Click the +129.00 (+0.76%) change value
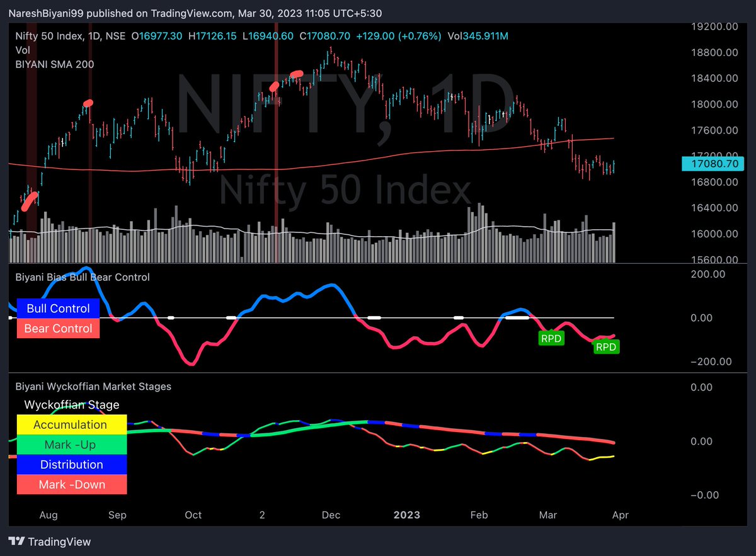 point(399,36)
